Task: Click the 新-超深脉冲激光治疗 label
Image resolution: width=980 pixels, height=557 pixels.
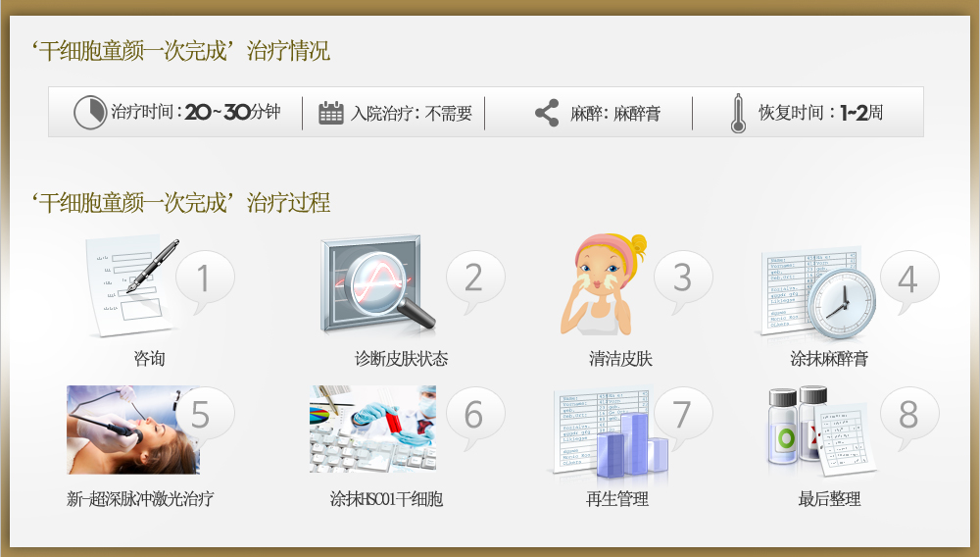Action: [140, 499]
